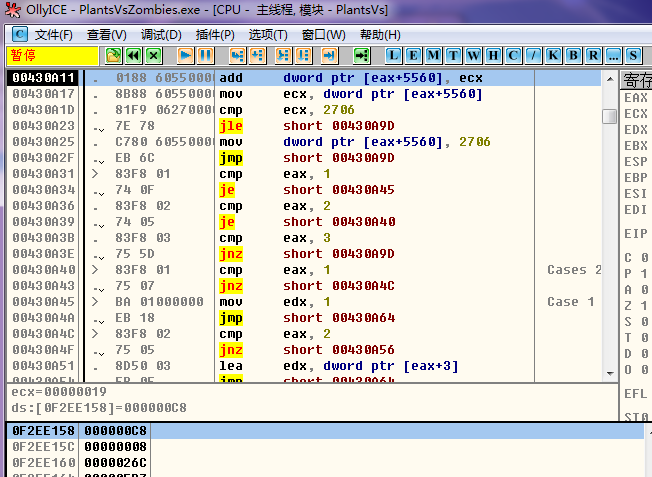This screenshot has width=652, height=477.
Task: Click the Step into icon
Action: point(237,55)
